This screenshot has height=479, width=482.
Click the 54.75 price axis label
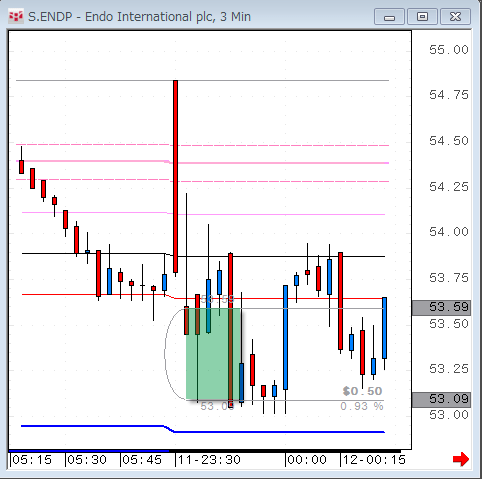tap(449, 95)
